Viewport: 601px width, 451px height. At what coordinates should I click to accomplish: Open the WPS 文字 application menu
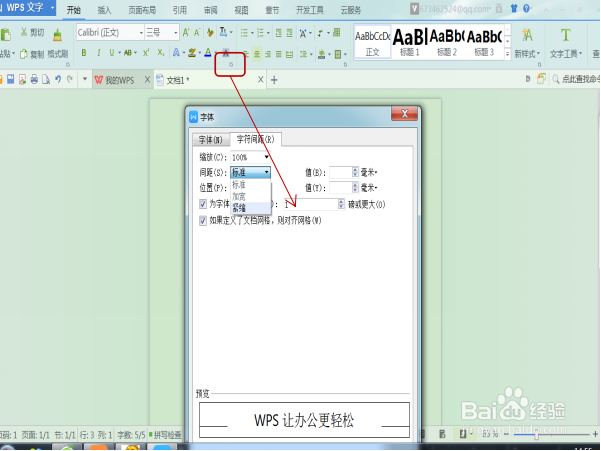pyautogui.click(x=28, y=7)
